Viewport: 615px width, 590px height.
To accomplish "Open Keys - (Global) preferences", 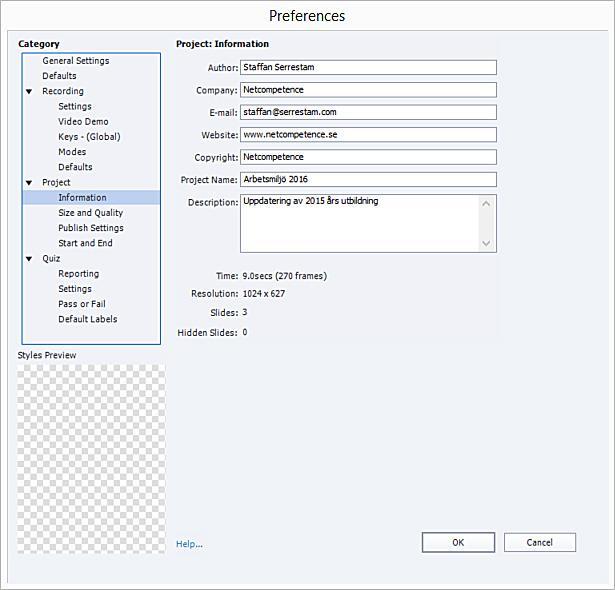I will (x=89, y=137).
